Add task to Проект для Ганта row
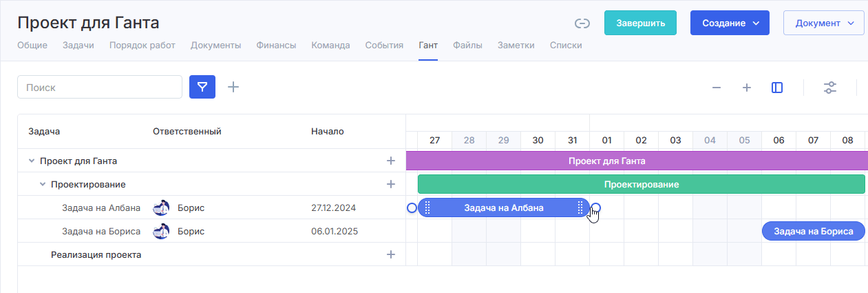The image size is (868, 293). (391, 161)
